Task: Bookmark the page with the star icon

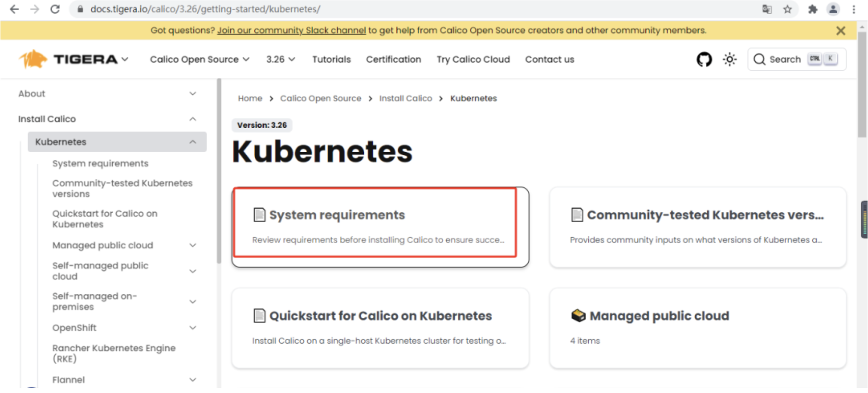Action: click(x=787, y=9)
